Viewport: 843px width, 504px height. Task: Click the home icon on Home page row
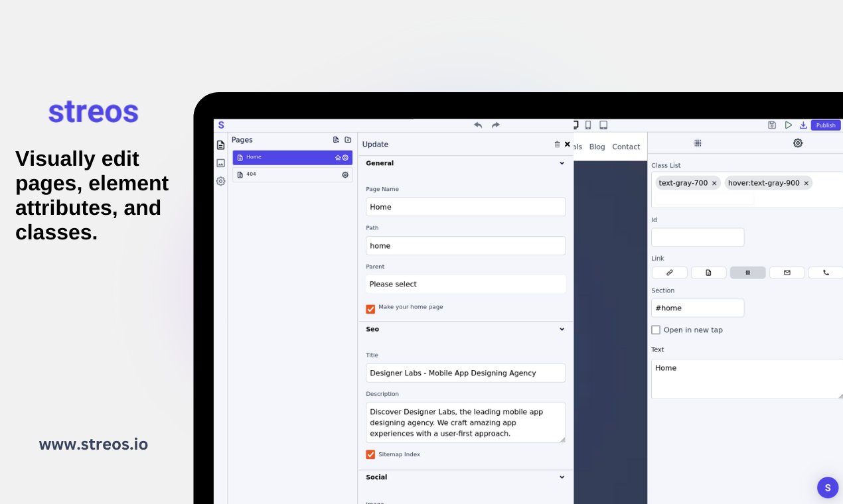[x=338, y=158]
